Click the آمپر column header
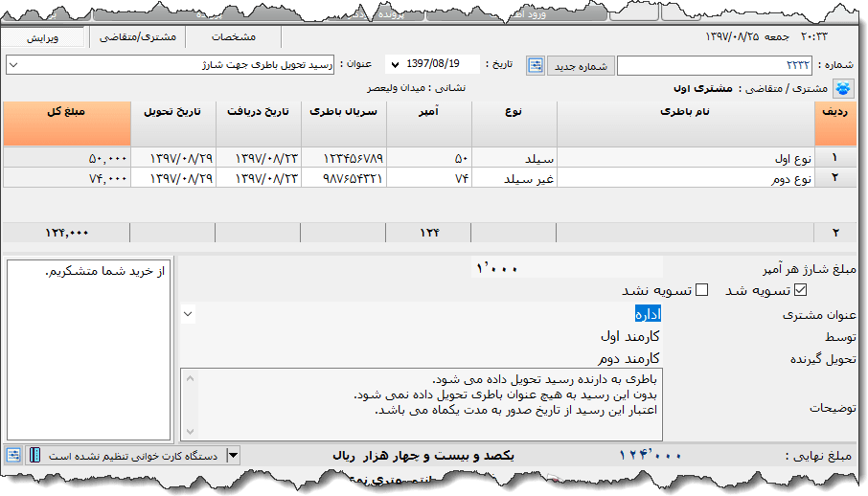This screenshot has height=496, width=868. (x=429, y=124)
